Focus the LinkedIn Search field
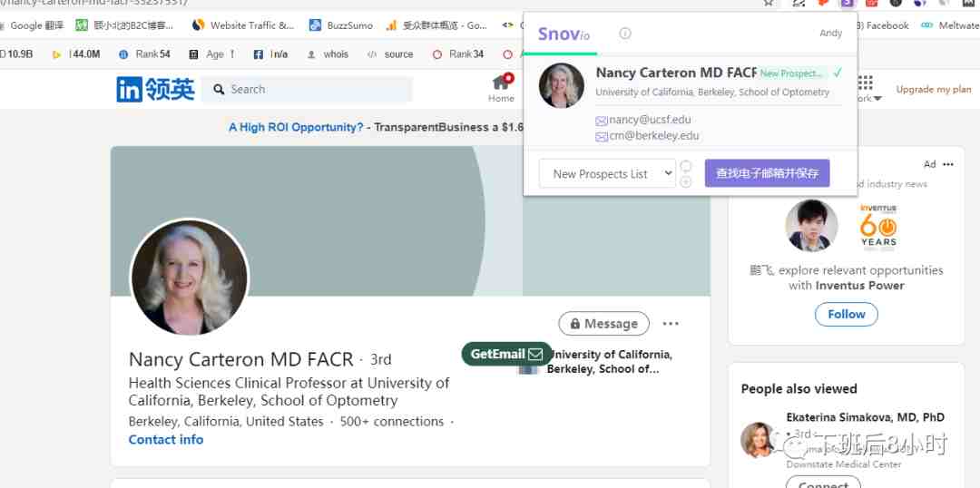980x488 pixels. click(307, 90)
